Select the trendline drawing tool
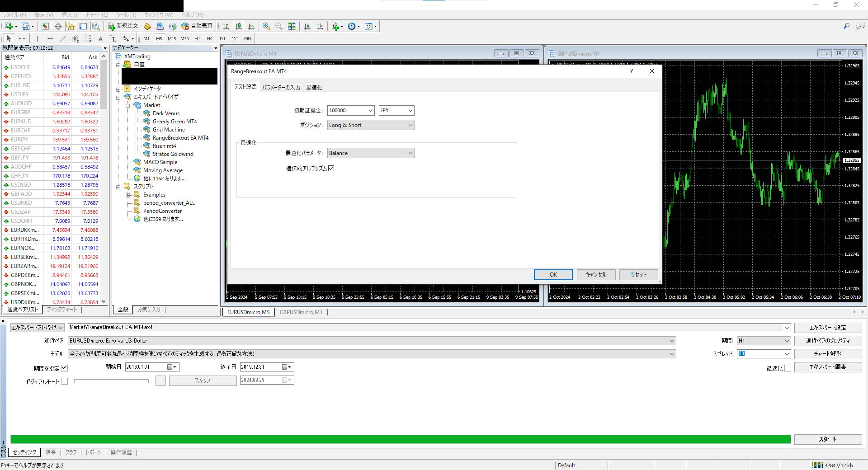 [63, 38]
